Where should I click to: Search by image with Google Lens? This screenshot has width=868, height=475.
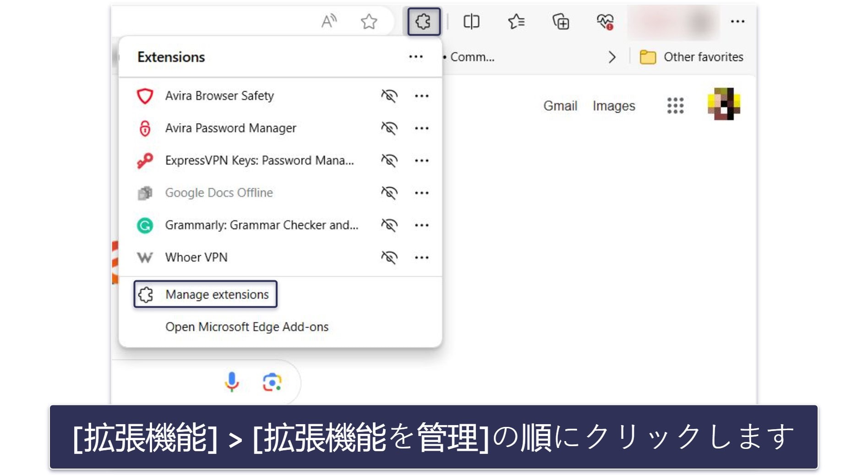[272, 382]
